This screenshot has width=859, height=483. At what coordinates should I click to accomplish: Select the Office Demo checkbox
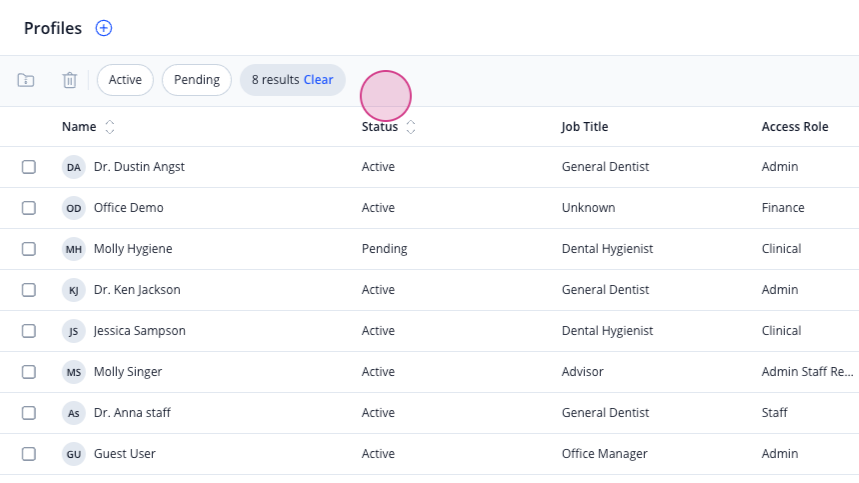click(x=28, y=208)
